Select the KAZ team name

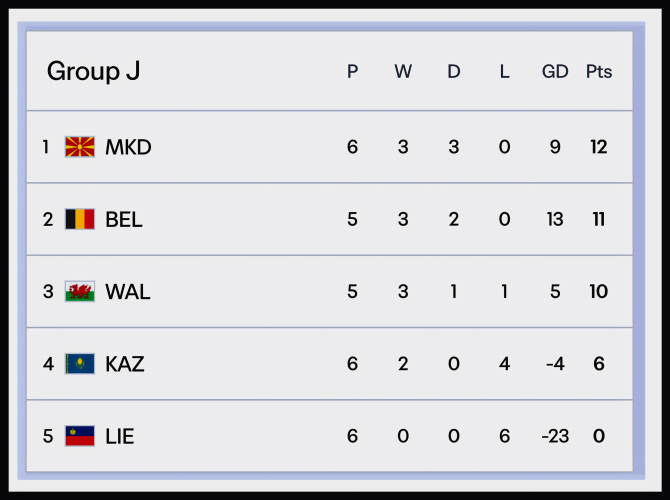[x=125, y=364]
